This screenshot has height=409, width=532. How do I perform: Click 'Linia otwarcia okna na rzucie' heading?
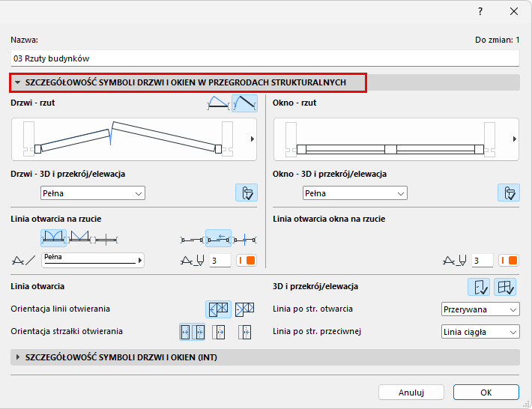click(329, 219)
